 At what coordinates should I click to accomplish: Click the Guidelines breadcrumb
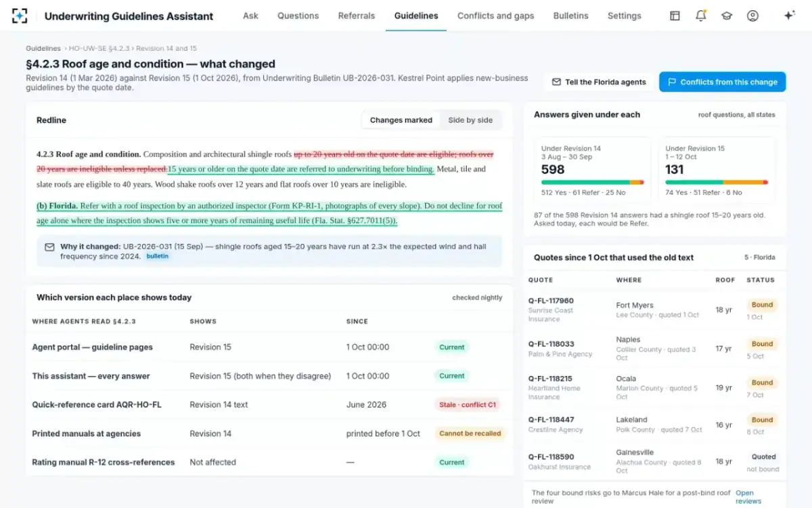tap(43, 49)
